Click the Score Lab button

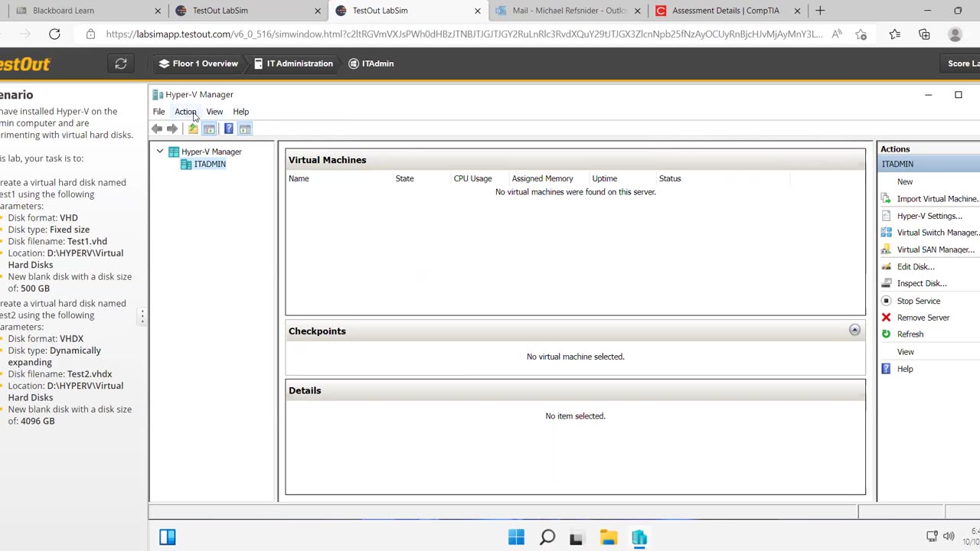click(x=962, y=64)
